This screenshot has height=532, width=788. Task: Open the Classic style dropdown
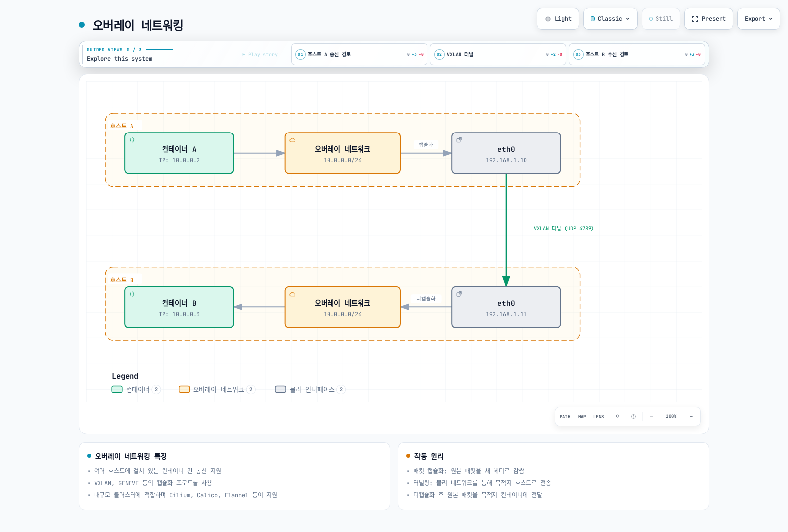610,19
